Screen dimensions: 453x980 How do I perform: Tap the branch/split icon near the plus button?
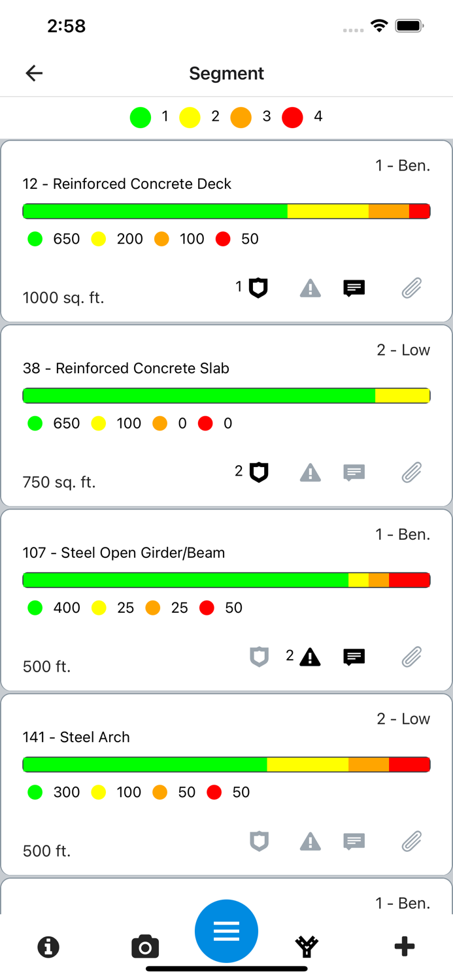click(x=307, y=946)
